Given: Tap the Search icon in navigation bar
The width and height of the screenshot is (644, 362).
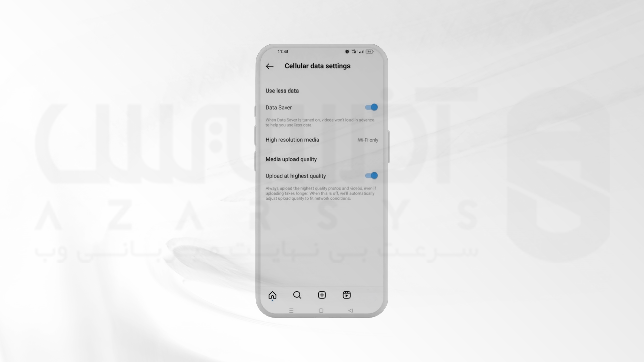Looking at the screenshot, I should click(x=297, y=295).
